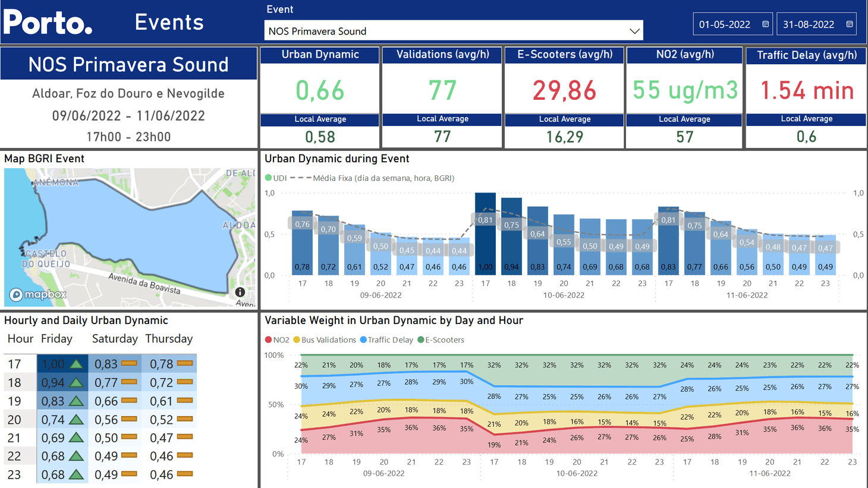Open calendar picker for end date 31-08-2022
The width and height of the screenshot is (868, 488).
coord(849,24)
